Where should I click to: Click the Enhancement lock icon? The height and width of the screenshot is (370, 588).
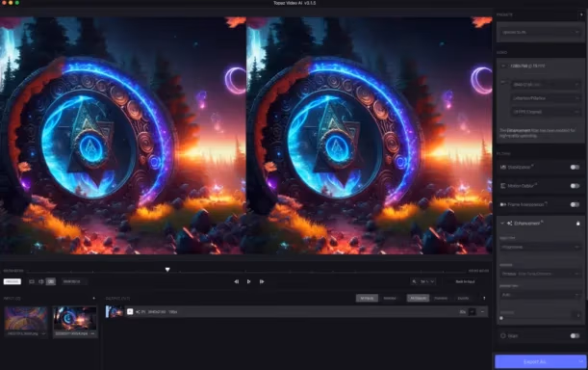[577, 224]
